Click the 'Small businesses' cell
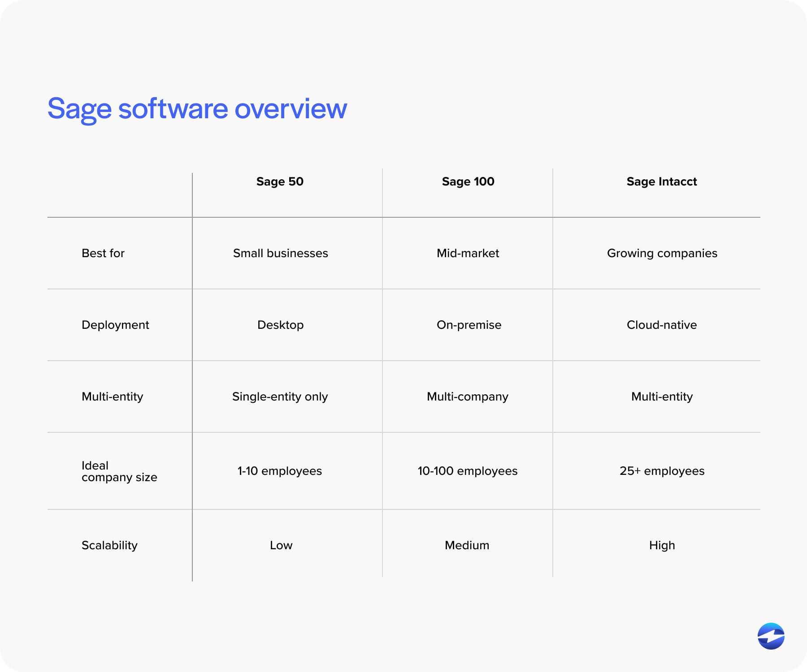Image resolution: width=807 pixels, height=672 pixels. click(280, 253)
